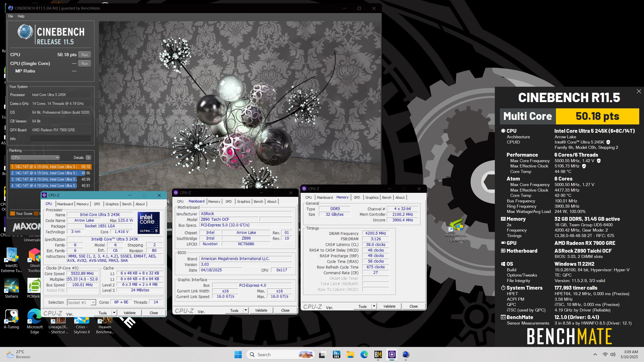Select ranking row 1 scoring 50.18
The height and width of the screenshot is (362, 644).
51,167
